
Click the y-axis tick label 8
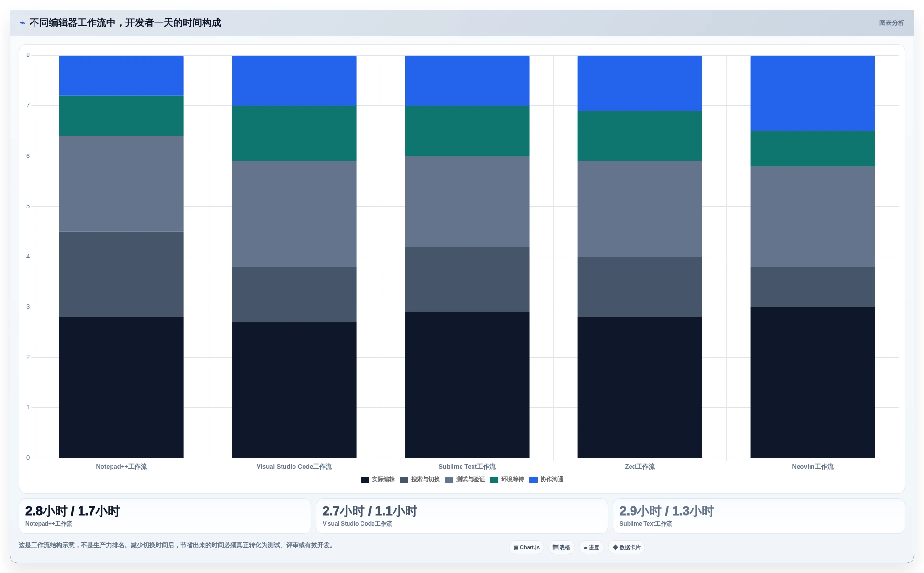pyautogui.click(x=28, y=55)
